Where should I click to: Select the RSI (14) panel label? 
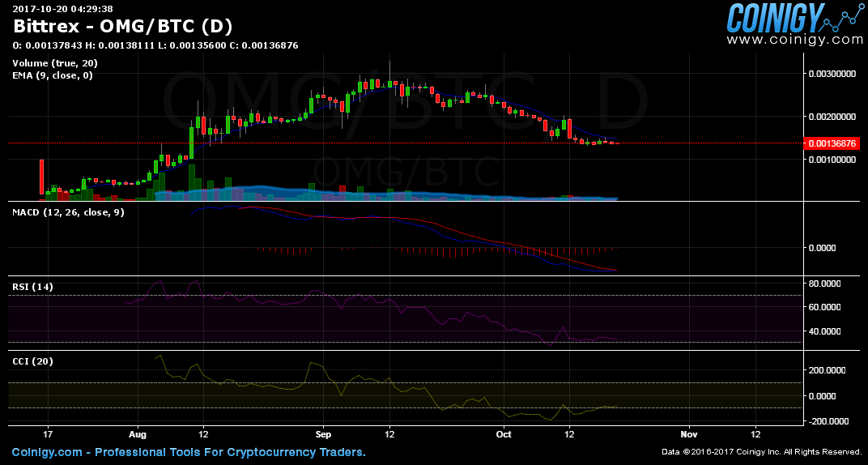32,287
